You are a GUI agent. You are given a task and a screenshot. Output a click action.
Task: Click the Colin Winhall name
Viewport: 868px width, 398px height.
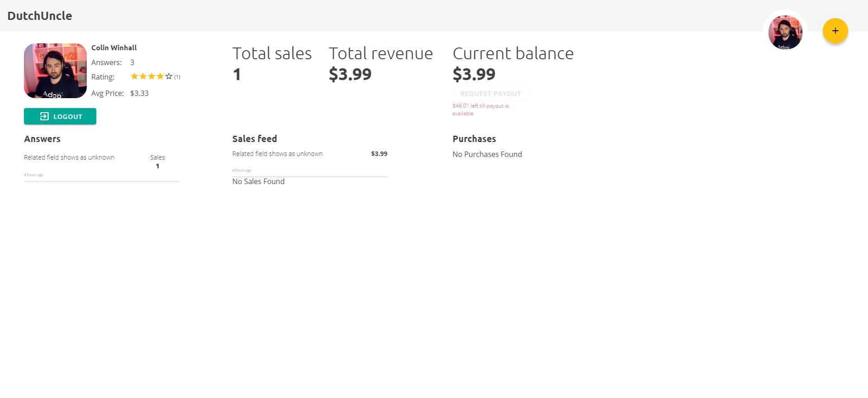pos(114,47)
